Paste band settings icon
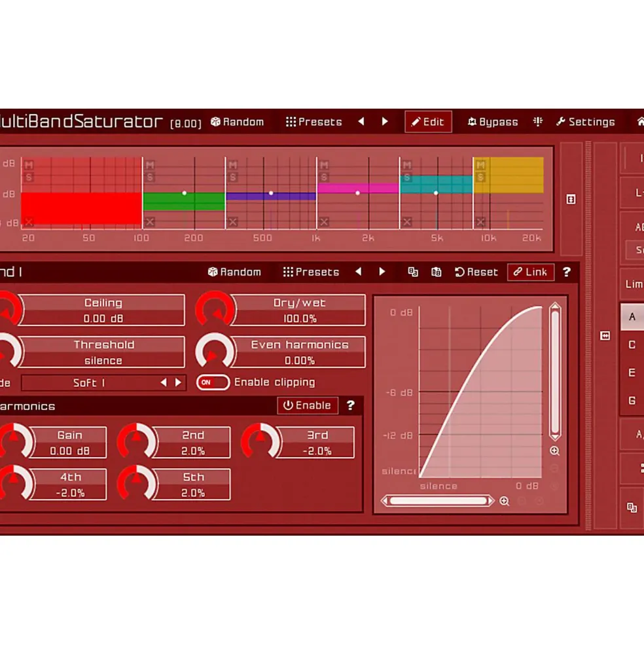The height and width of the screenshot is (645, 644). (436, 272)
